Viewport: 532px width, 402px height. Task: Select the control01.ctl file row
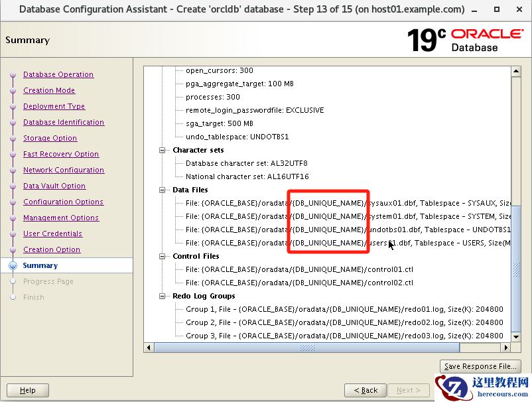(299, 269)
